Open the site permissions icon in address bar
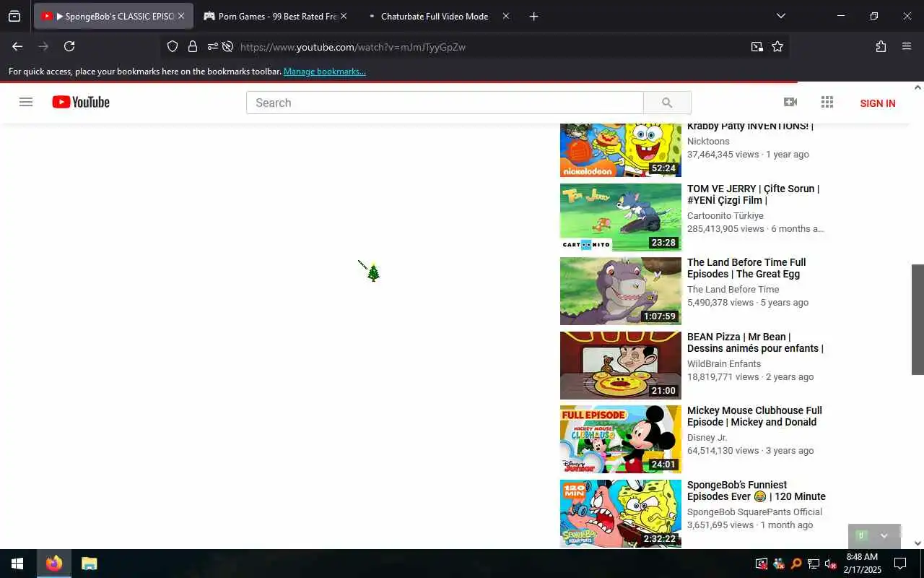 pos(212,46)
